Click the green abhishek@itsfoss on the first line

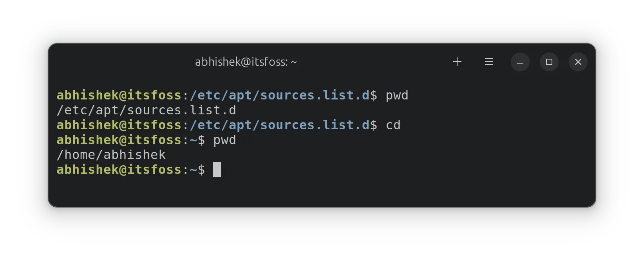119,96
